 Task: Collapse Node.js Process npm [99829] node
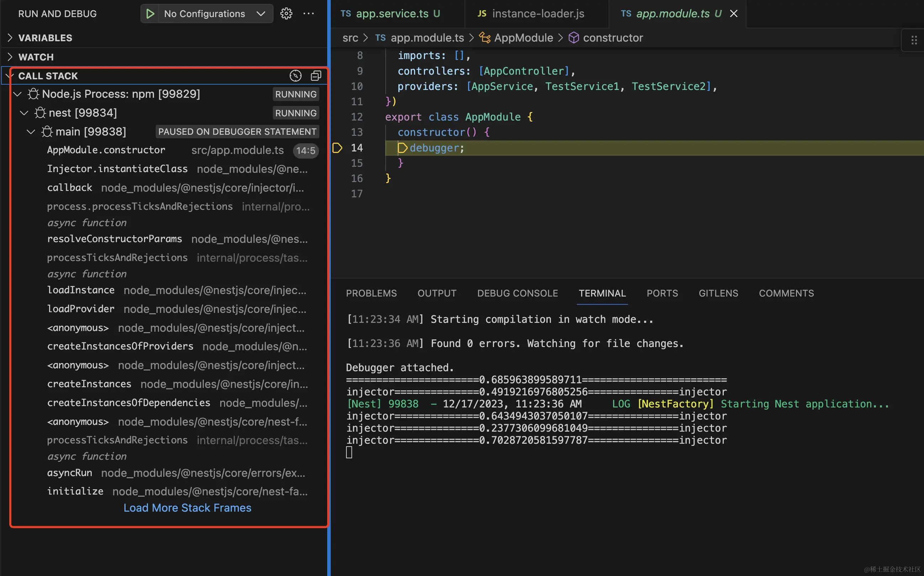click(x=17, y=94)
